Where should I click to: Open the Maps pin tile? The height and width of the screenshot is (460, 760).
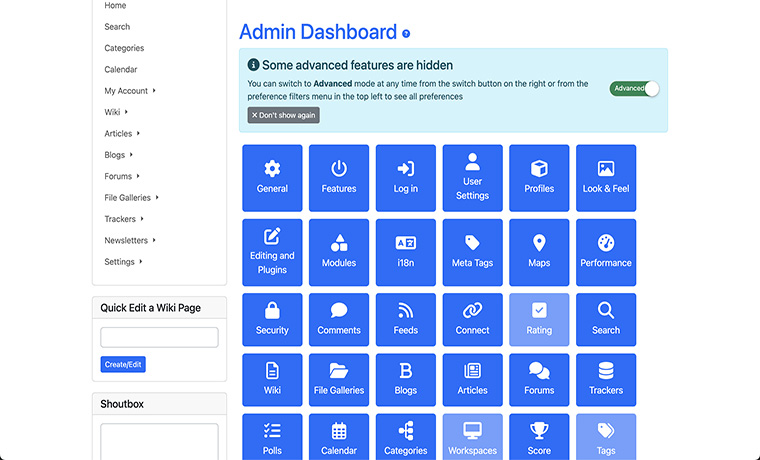coord(539,252)
